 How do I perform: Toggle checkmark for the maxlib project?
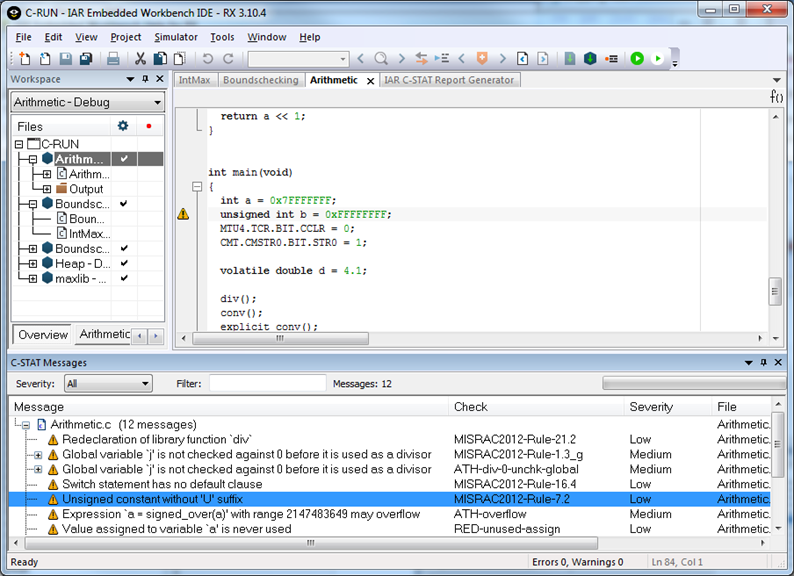[124, 279]
